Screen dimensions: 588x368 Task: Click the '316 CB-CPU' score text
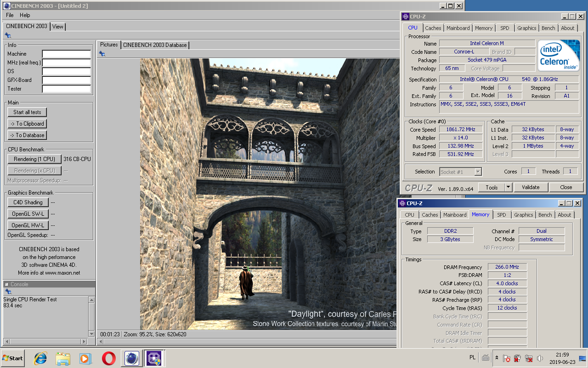tap(77, 159)
